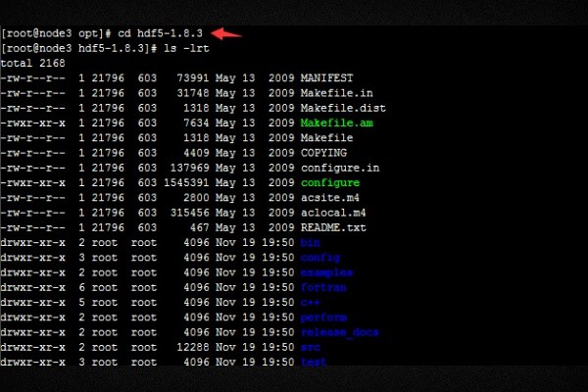Image resolution: width=588 pixels, height=392 pixels.
Task: Click the 'total 2168' line
Action: [x=33, y=63]
